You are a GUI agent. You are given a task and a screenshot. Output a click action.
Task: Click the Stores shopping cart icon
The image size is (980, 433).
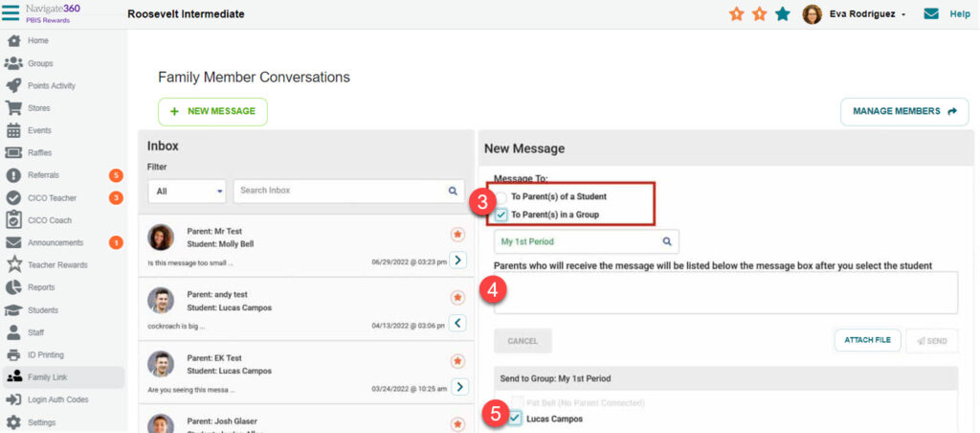tap(13, 108)
